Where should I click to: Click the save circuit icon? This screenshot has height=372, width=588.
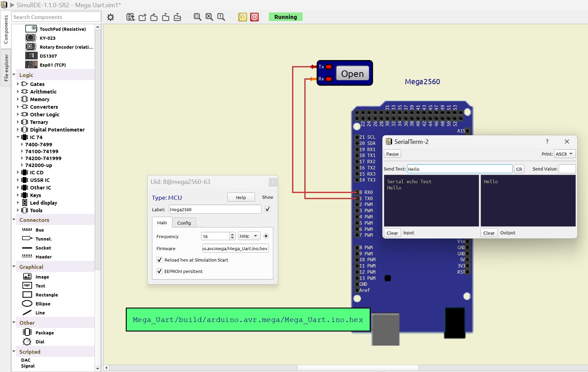click(x=166, y=17)
